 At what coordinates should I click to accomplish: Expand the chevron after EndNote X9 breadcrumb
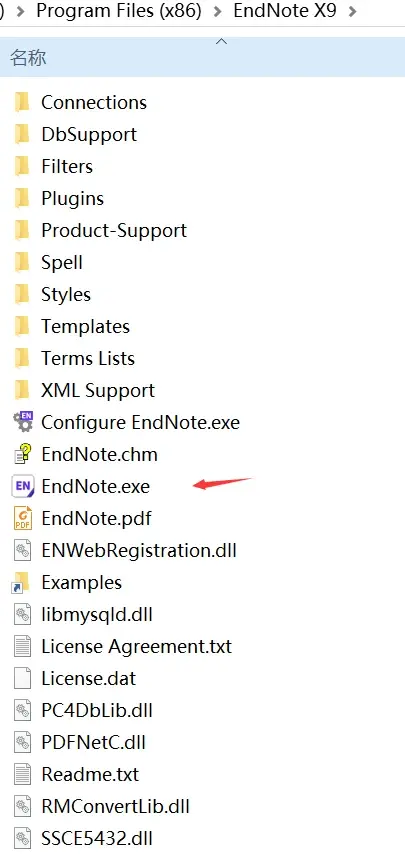pos(352,11)
